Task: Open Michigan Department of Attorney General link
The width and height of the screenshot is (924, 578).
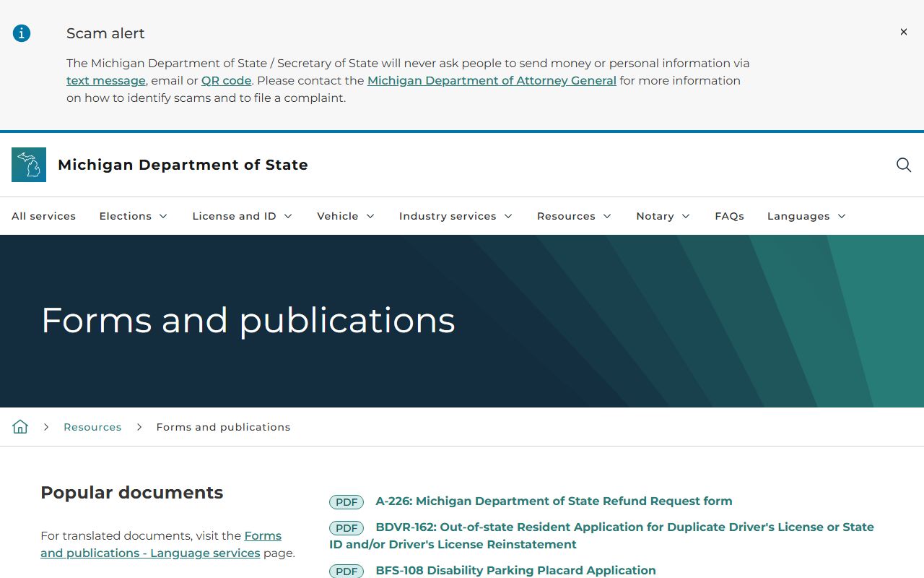Action: tap(492, 80)
